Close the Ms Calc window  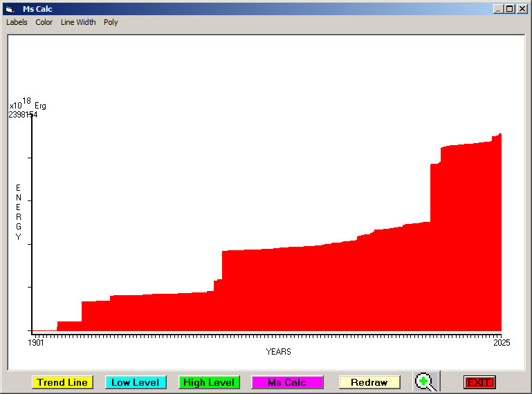click(522, 9)
